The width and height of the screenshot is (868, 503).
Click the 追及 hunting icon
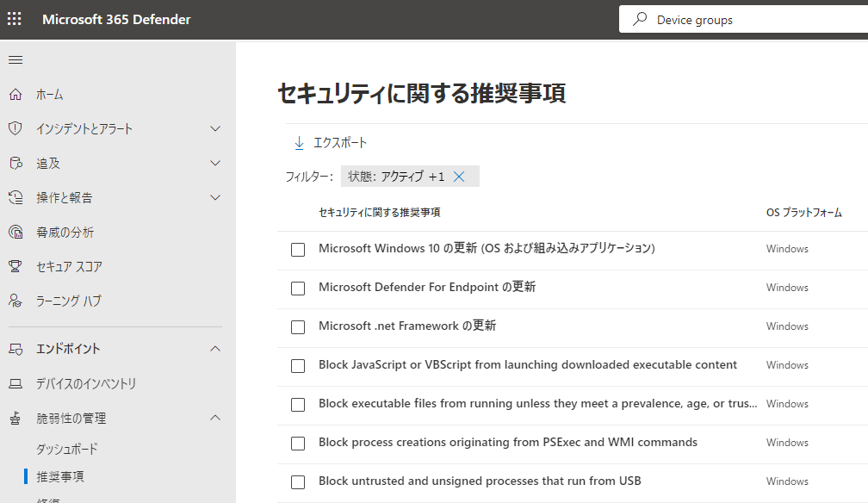coord(15,164)
